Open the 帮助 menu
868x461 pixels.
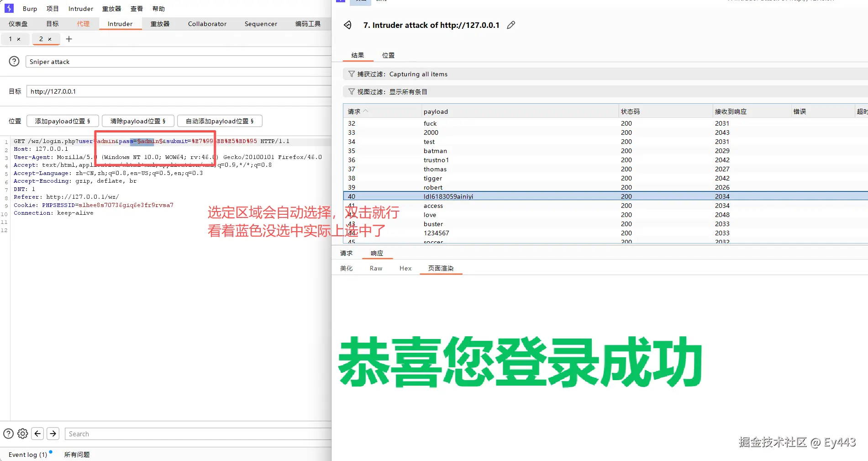[158, 9]
